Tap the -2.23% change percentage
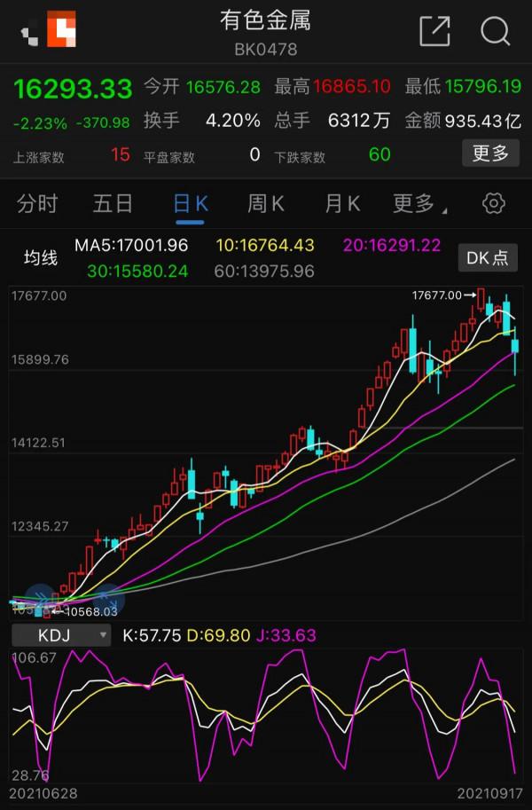This screenshot has height=810, width=532. click(x=40, y=123)
